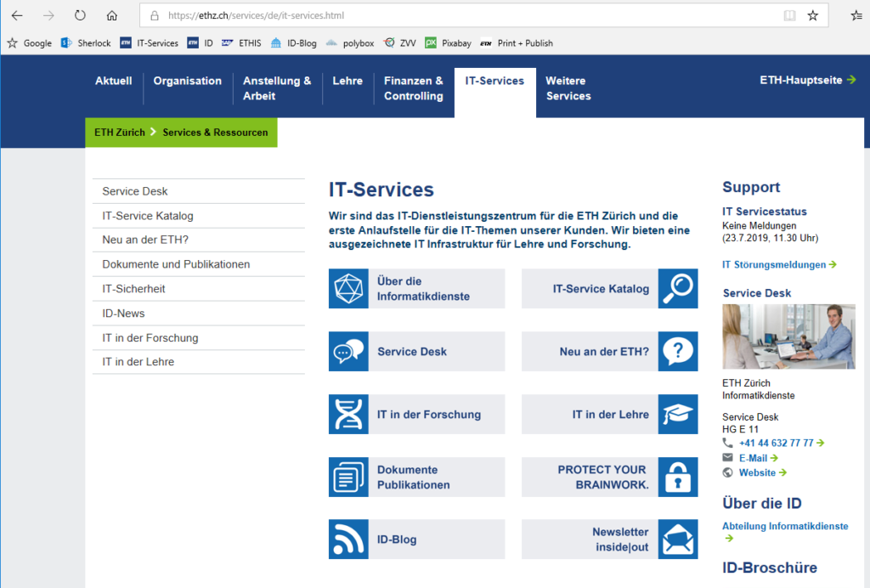Click the browser forward arrow

pos(48,15)
